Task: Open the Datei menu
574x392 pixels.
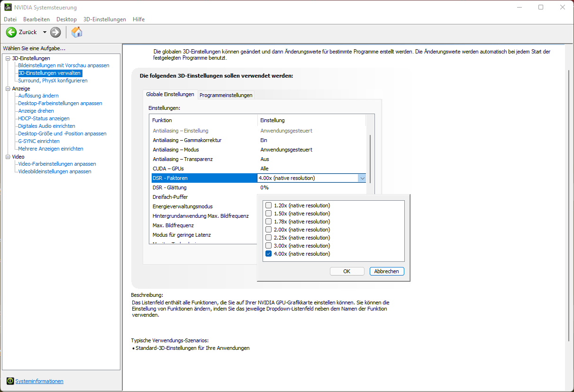Action: [10, 19]
